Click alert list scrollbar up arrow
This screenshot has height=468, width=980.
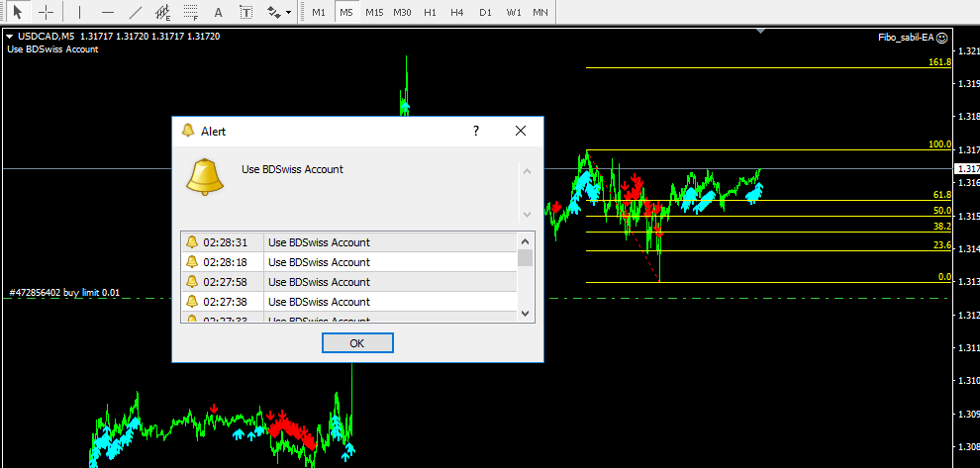pos(526,241)
